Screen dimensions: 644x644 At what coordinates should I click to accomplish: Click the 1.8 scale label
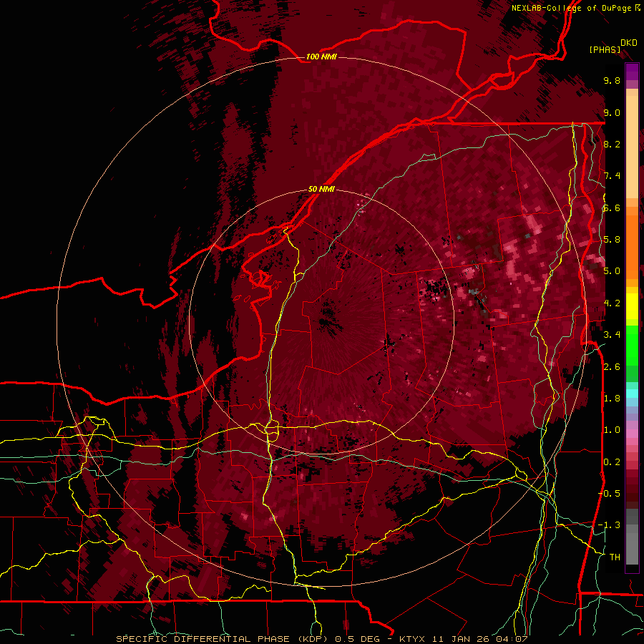(612, 398)
